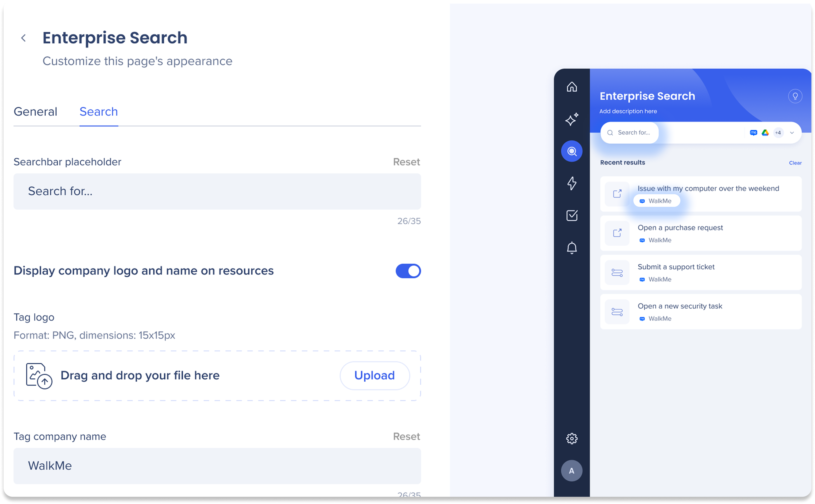Open the AI sparkle icon in sidebar
The width and height of the screenshot is (815, 504).
pos(571,119)
